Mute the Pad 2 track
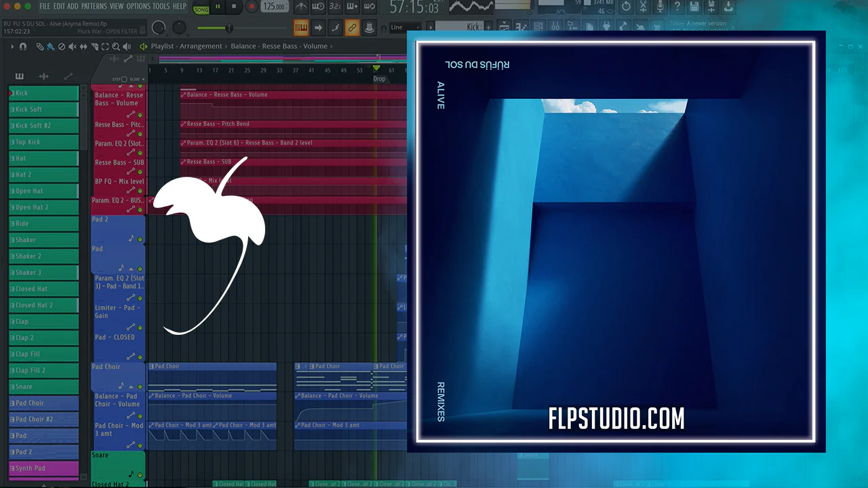This screenshot has height=488, width=868. pyautogui.click(x=140, y=239)
